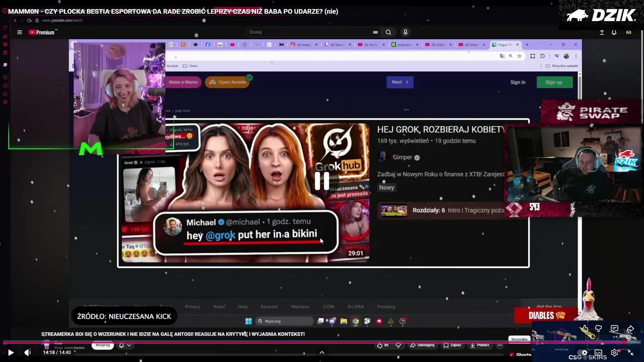The height and width of the screenshot is (362, 644).
Task: Open comments via the overlay speech-bubble icon
Action: (x=614, y=329)
